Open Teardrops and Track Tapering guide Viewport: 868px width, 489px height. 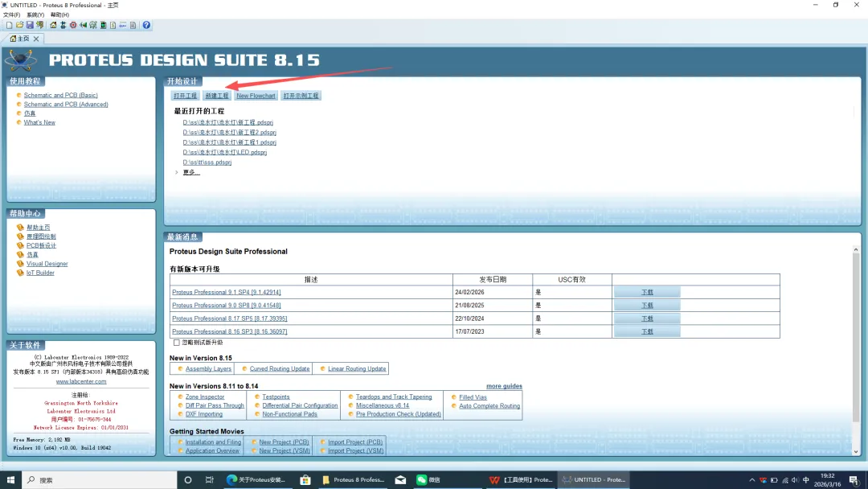tap(394, 397)
